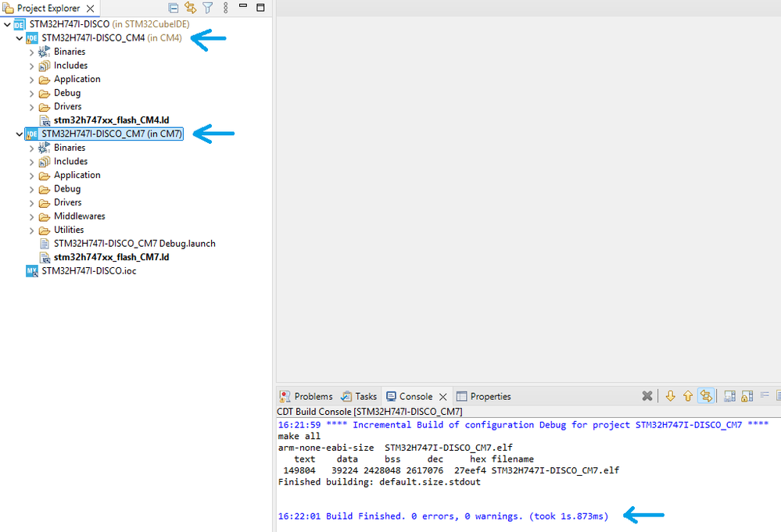The height and width of the screenshot is (532, 781).
Task: Toggle console scroll lock/wrap arrows icon
Action: (706, 396)
